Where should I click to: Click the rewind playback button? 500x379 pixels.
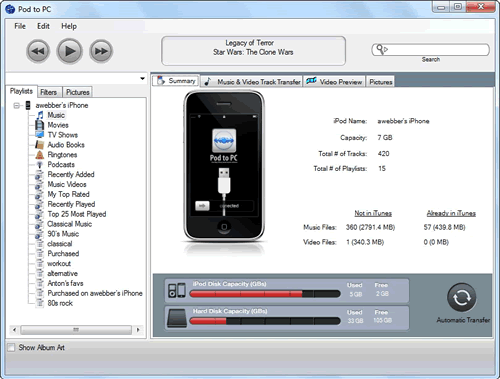point(38,51)
